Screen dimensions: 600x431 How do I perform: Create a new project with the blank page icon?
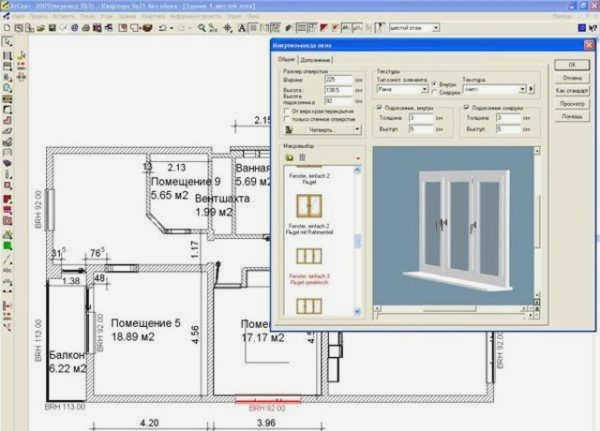click(x=7, y=28)
